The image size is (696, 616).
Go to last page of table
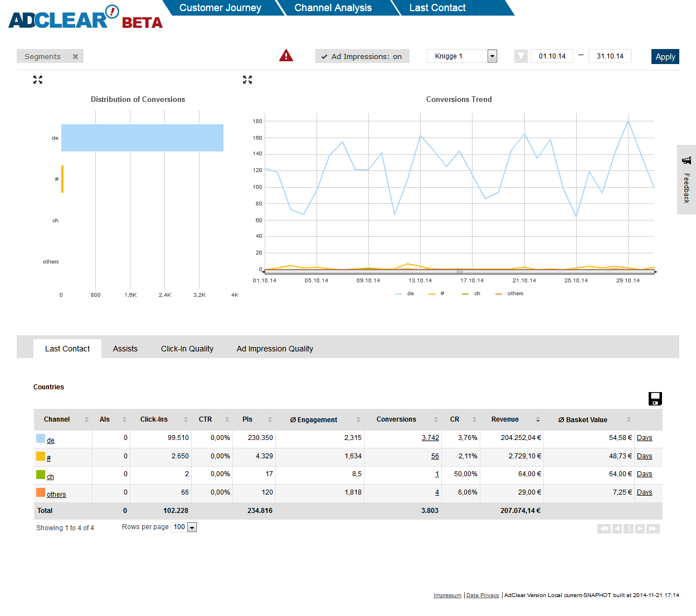click(x=653, y=529)
